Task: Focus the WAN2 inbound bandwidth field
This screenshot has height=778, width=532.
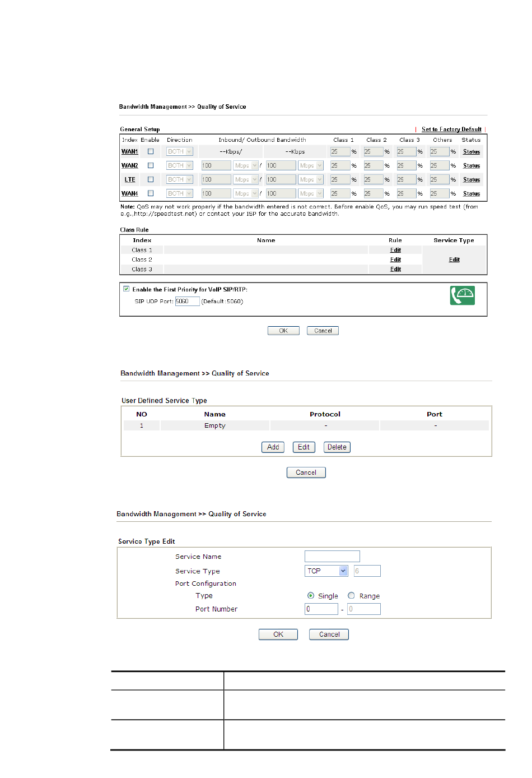Action: click(216, 165)
